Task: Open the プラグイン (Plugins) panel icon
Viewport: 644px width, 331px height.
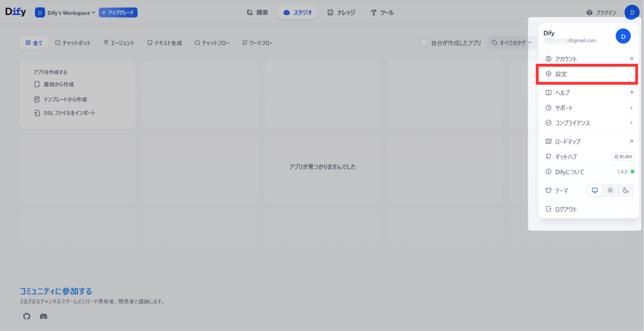Action: pos(589,12)
